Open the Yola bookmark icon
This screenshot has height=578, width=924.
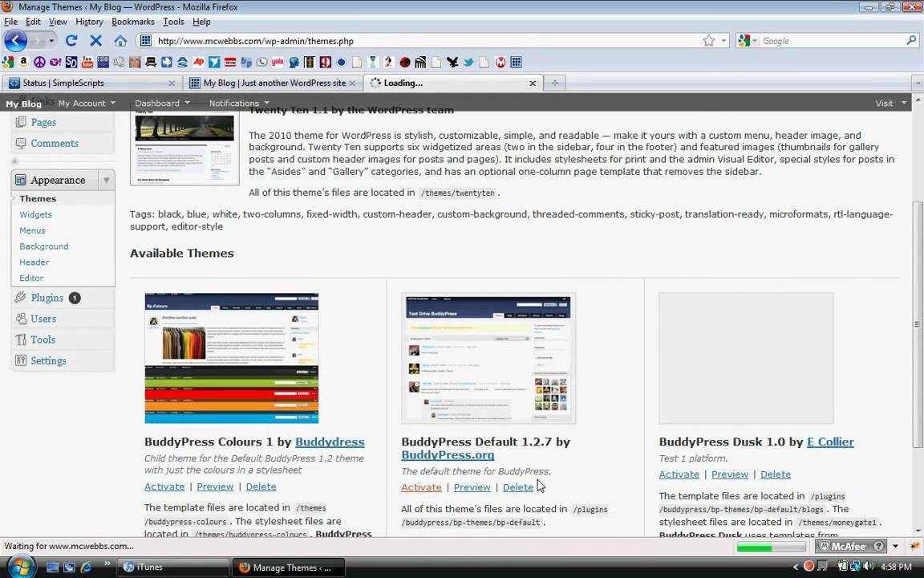[x=278, y=62]
